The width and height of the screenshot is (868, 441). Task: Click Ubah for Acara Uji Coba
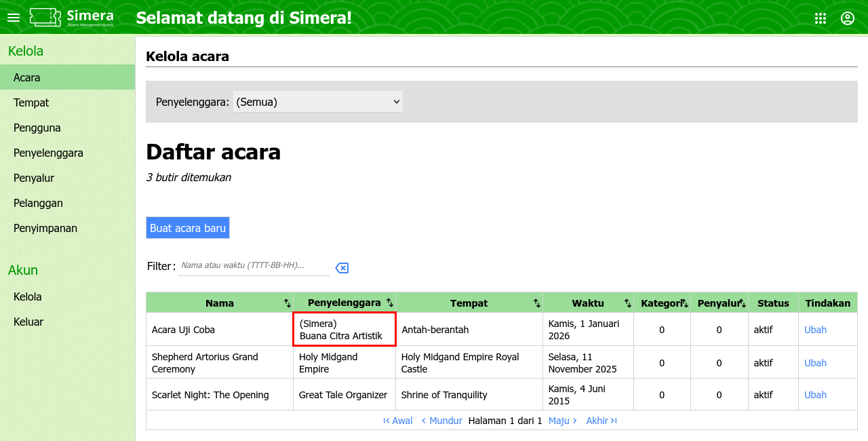[x=815, y=330]
